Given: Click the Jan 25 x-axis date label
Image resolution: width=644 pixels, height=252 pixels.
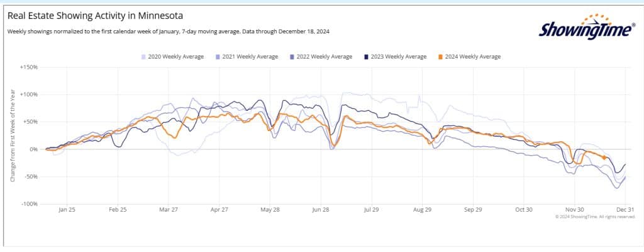Looking at the screenshot, I should click(x=66, y=210).
